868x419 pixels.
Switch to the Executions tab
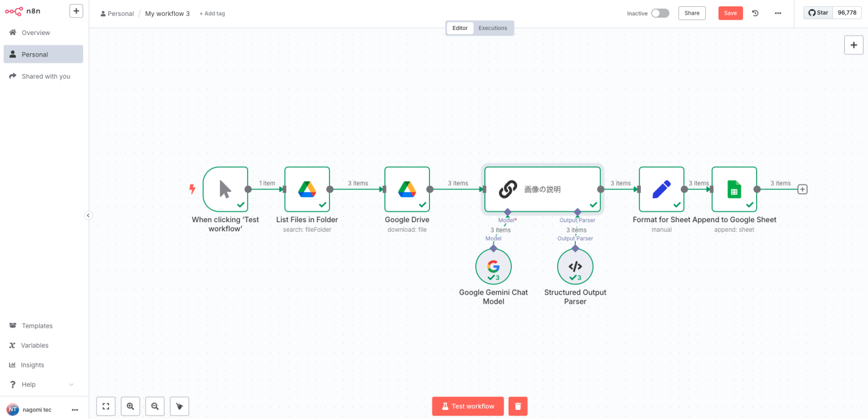[x=493, y=28]
